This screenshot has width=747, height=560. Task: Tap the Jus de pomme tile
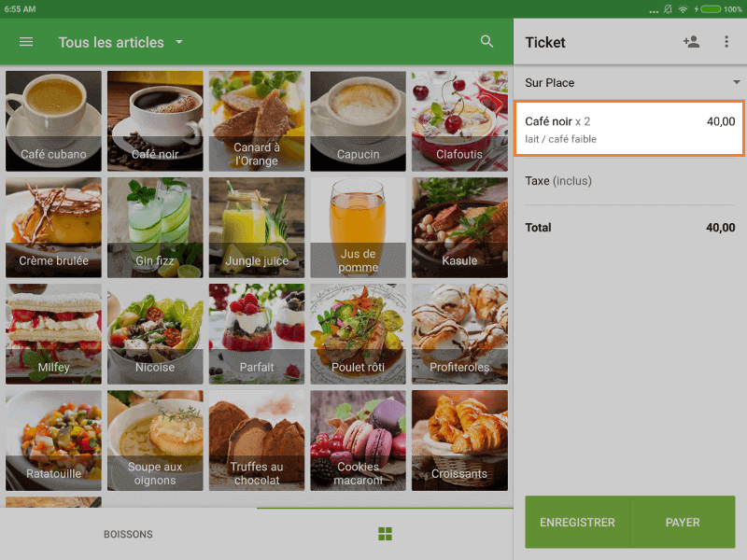(359, 227)
